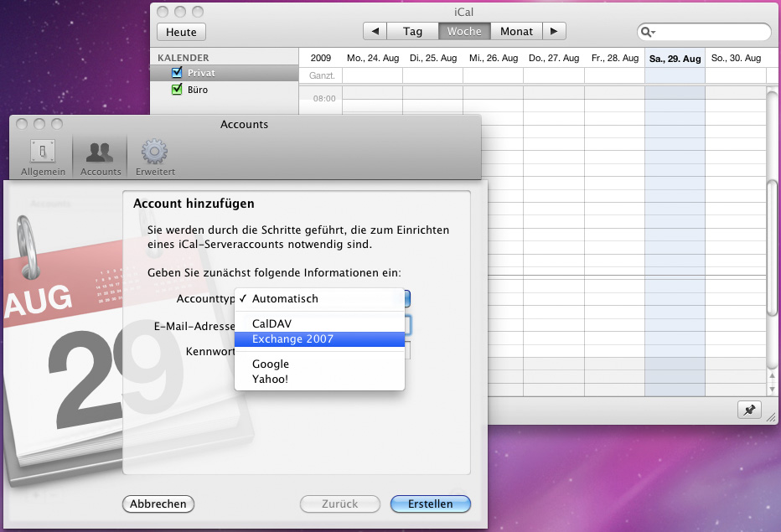This screenshot has height=532, width=781.
Task: Select the Di., 25. Aug column header
Action: coord(433,59)
